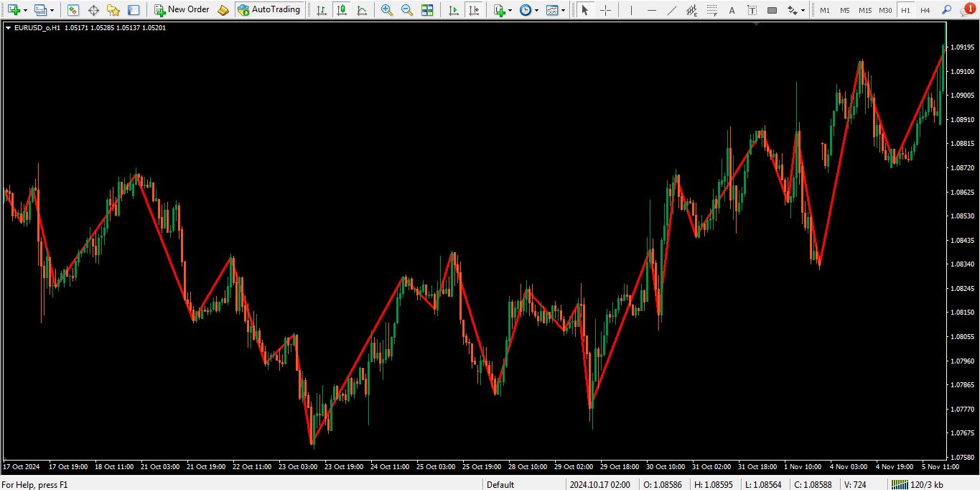Click the 120/3 kb connection status
This screenshot has height=490, width=980.
pos(918,484)
